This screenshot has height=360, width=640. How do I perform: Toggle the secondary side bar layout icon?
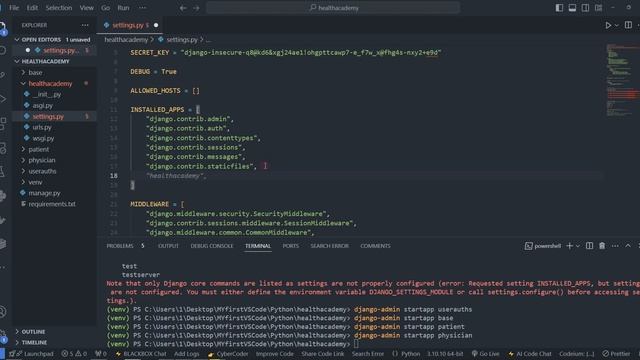[x=585, y=8]
